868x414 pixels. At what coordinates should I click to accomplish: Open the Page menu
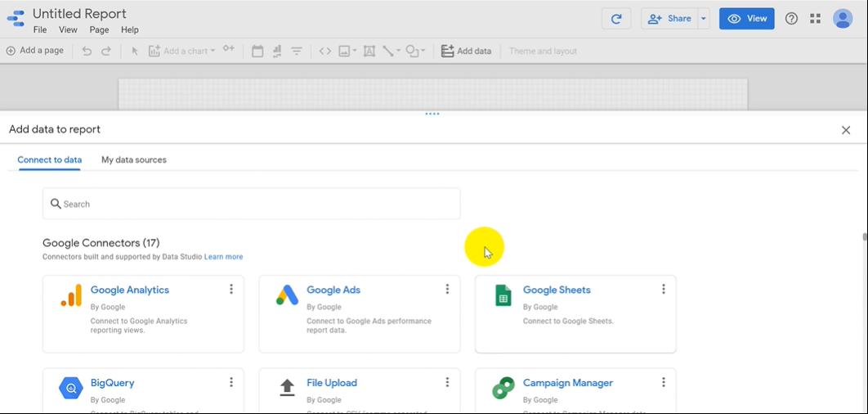pyautogui.click(x=99, y=30)
